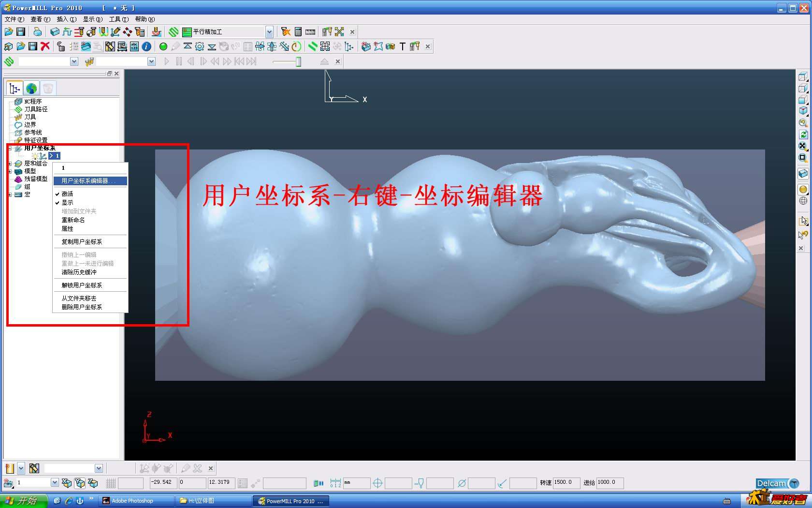Image resolution: width=812 pixels, height=508 pixels.
Task: Click the text T icon in toolbar
Action: coord(402,46)
